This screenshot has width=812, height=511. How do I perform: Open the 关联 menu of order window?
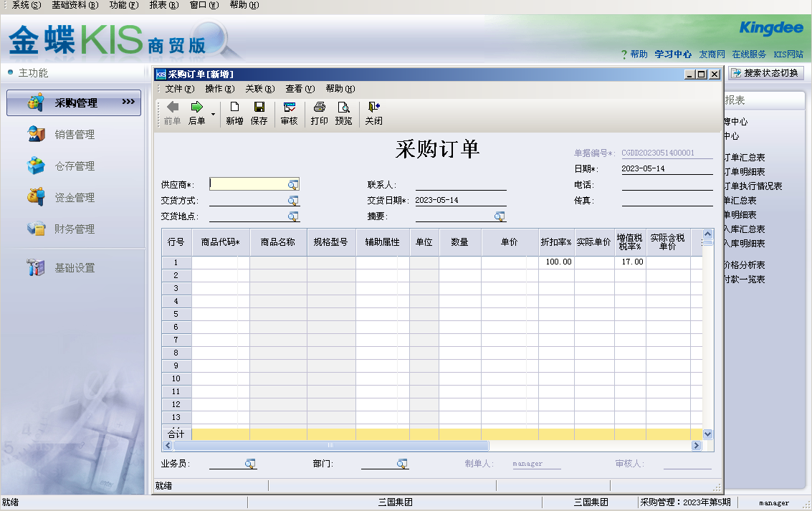pyautogui.click(x=260, y=89)
